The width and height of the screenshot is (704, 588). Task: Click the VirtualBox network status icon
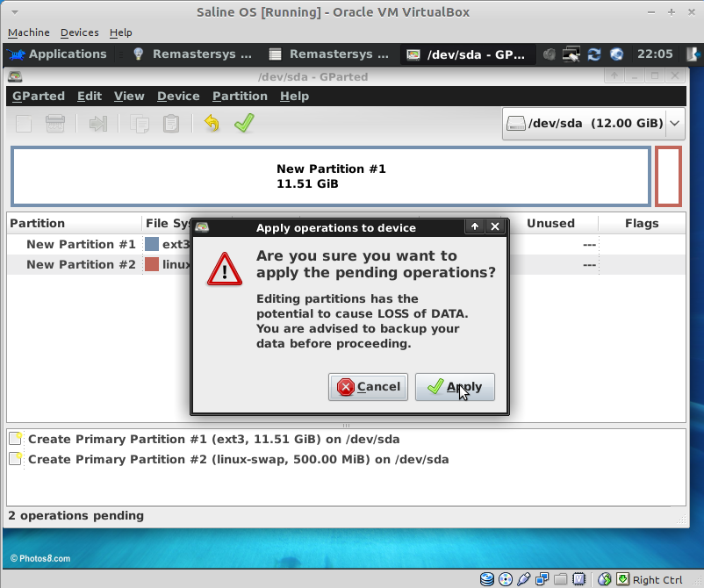pos(542,579)
